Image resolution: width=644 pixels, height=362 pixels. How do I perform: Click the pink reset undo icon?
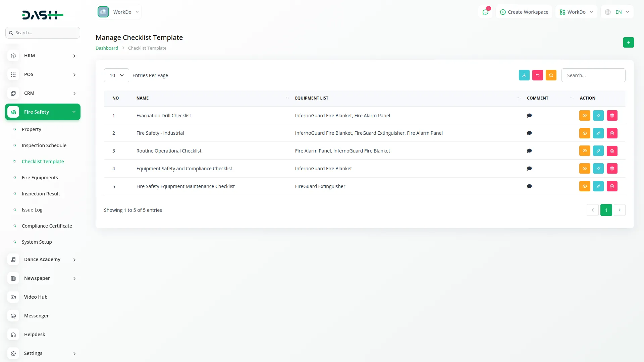pyautogui.click(x=537, y=75)
